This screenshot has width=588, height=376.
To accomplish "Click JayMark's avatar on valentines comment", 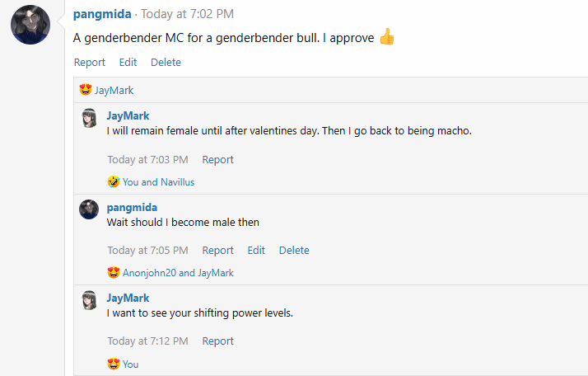I will [89, 118].
